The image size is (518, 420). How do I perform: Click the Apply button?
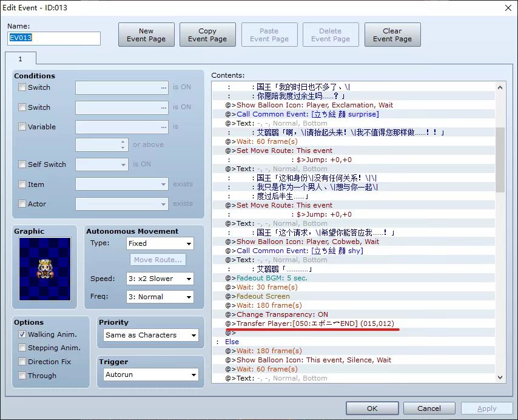click(487, 408)
